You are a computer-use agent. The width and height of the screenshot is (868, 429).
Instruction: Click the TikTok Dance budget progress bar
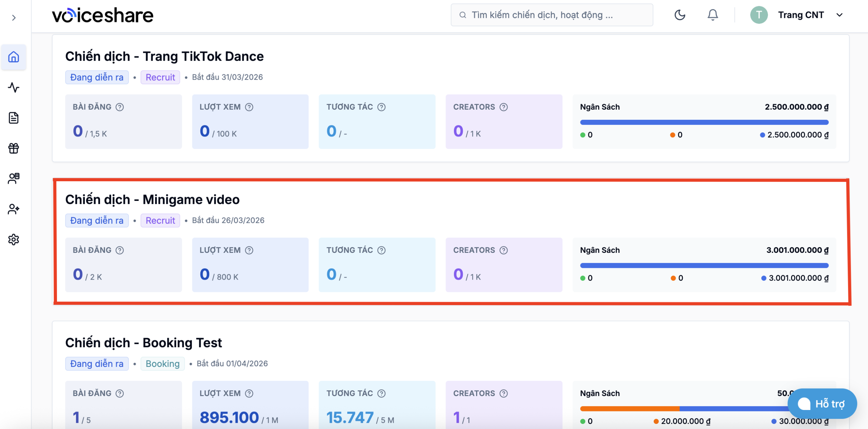[x=704, y=122]
